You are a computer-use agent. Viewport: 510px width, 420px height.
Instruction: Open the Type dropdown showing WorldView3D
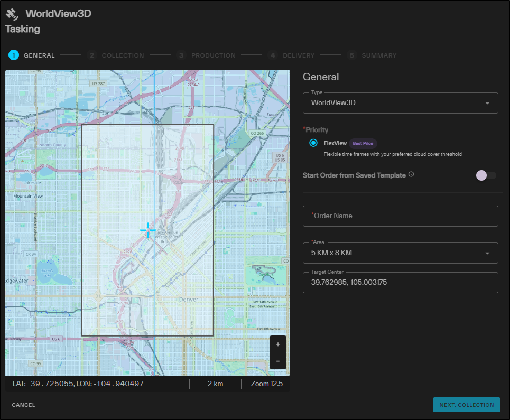tap(401, 103)
